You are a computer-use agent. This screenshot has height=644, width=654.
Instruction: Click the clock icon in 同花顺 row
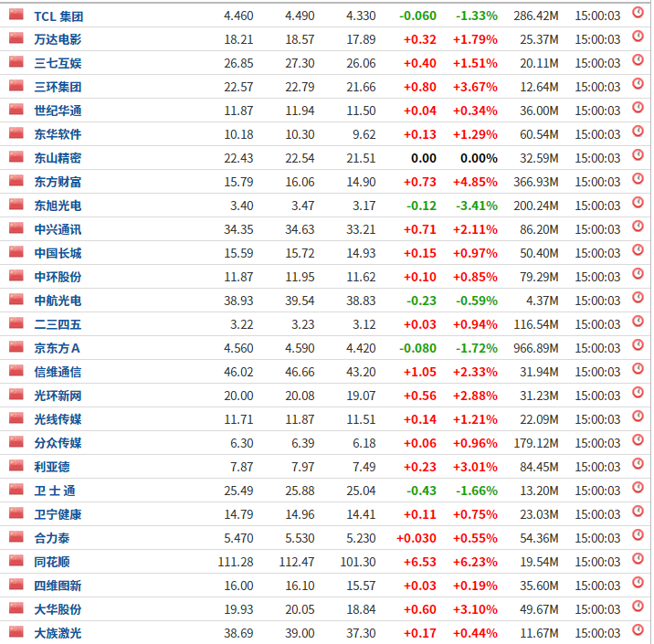tap(638, 559)
